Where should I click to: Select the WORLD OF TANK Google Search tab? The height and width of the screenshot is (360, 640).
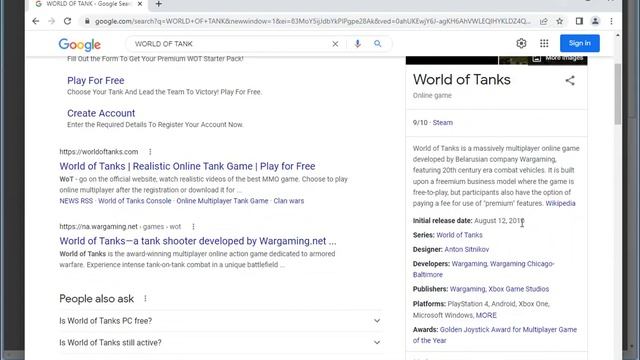pos(88,4)
